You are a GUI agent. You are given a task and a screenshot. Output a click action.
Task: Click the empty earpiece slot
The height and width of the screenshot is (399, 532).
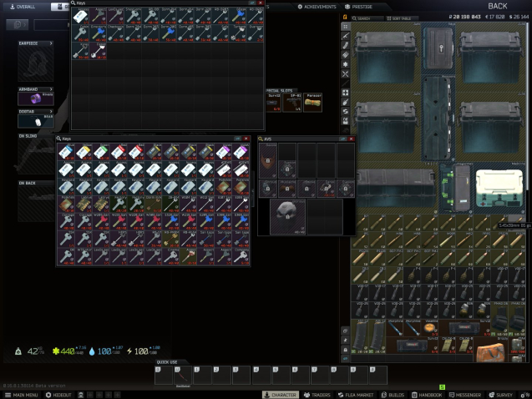[36, 64]
